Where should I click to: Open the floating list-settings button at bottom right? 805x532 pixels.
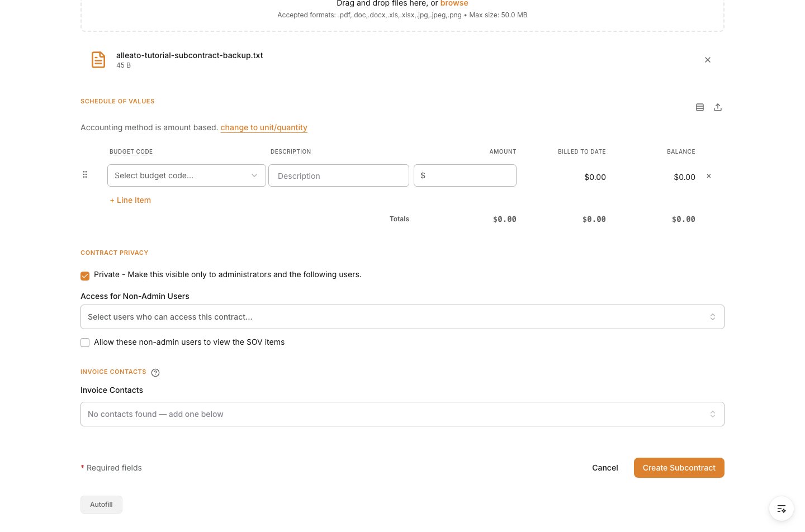[x=782, y=509]
